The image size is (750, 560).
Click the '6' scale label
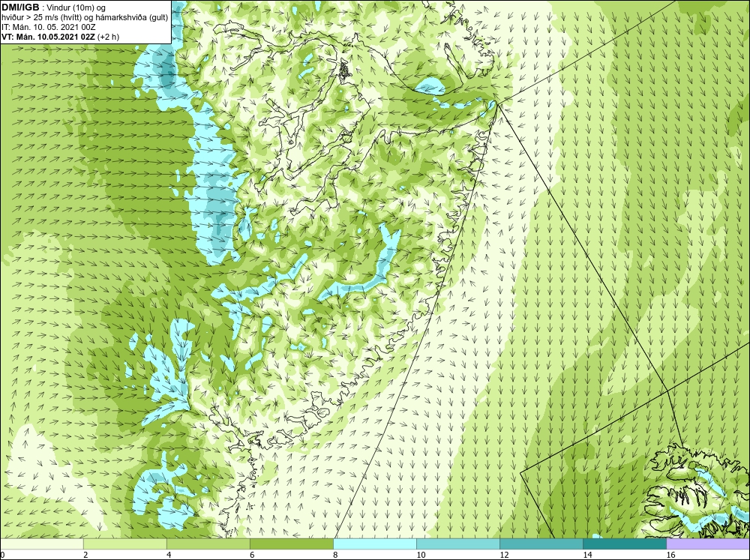tap(252, 555)
